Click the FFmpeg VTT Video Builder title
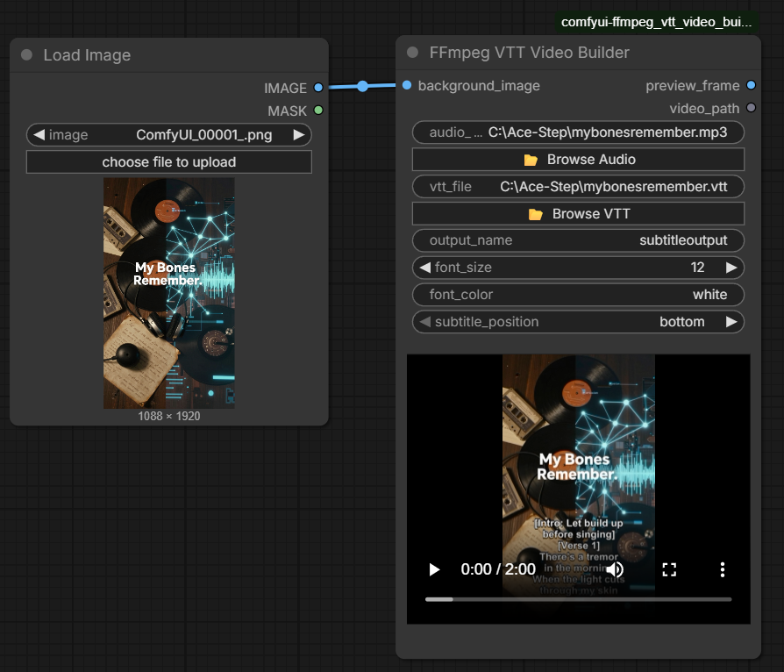The width and height of the screenshot is (784, 672). 529,53
